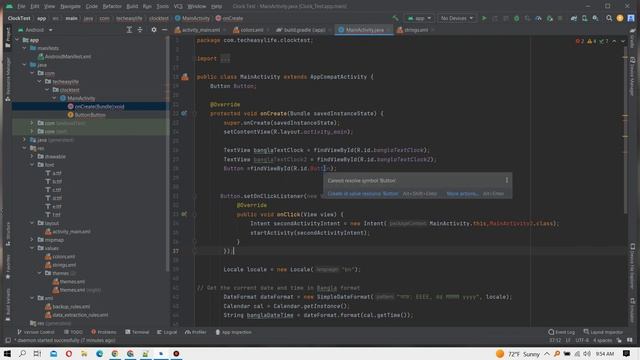Switch to the colors.xml editor tab
Viewport: 640px width, 360px height.
tap(250, 30)
